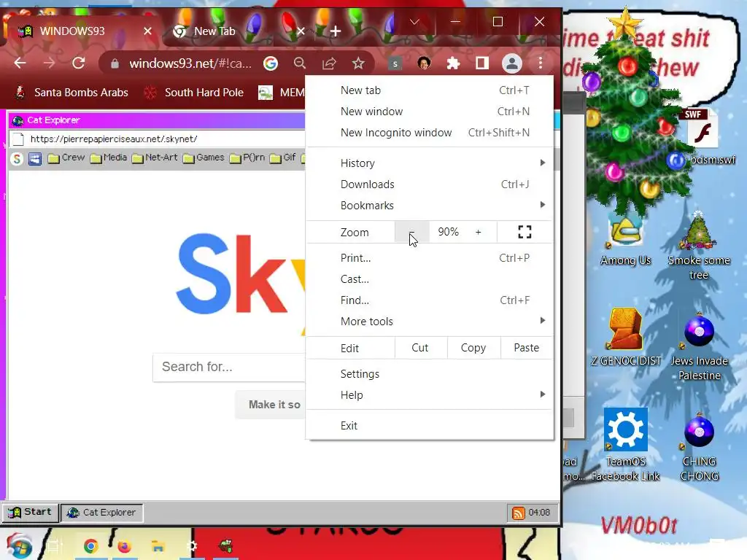Choose Cast... menu entry
This screenshot has width=747, height=560.
pos(429,279)
